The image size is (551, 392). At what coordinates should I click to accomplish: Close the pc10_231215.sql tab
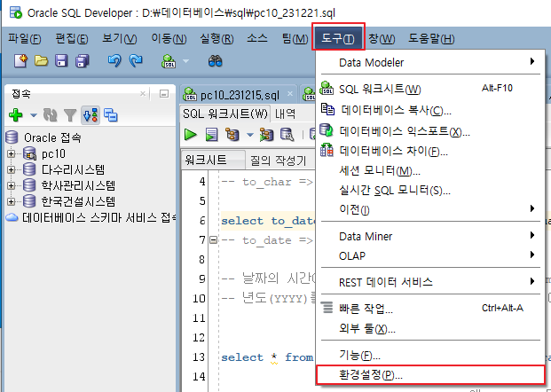tap(290, 93)
